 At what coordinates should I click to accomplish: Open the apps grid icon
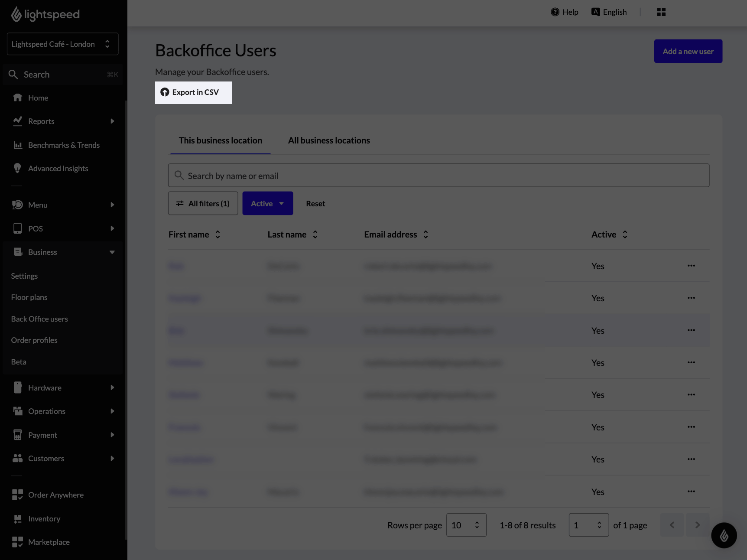(x=661, y=12)
